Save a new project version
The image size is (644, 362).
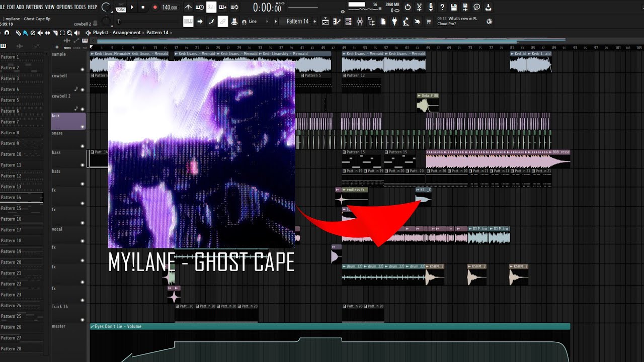tap(465, 7)
